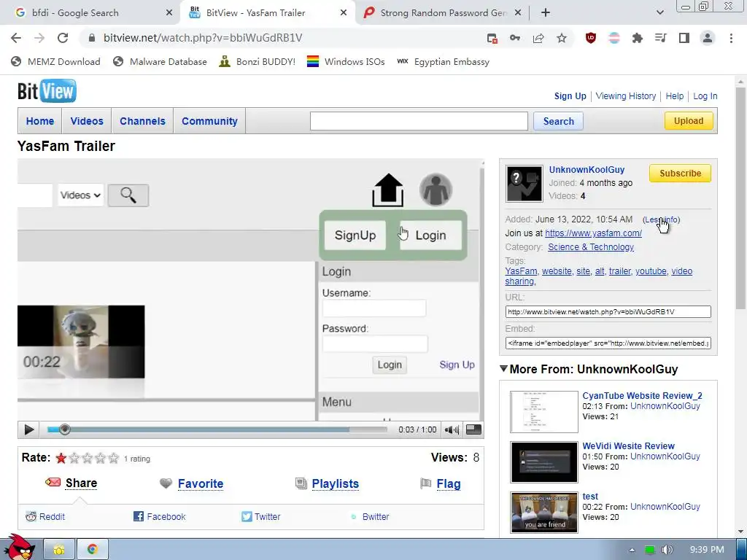Screen dimensions: 747x560
Task: Open a new browser tab
Action: pos(546,13)
